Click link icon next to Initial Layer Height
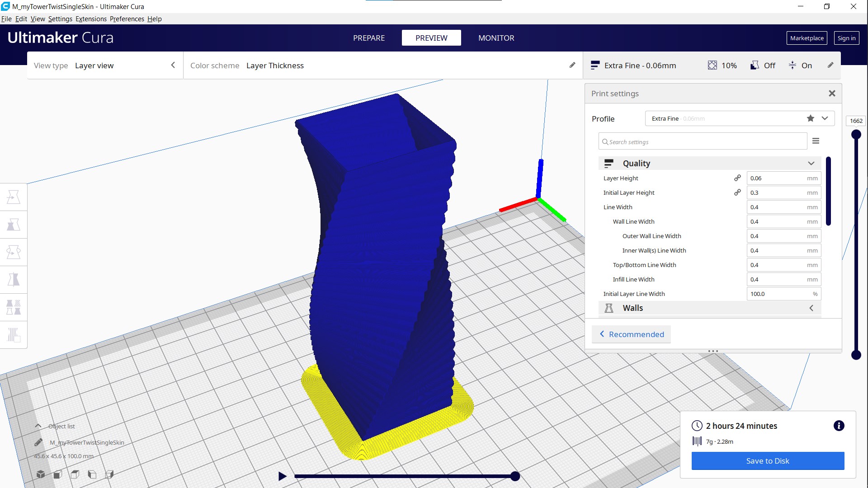This screenshot has height=488, width=868. click(737, 192)
